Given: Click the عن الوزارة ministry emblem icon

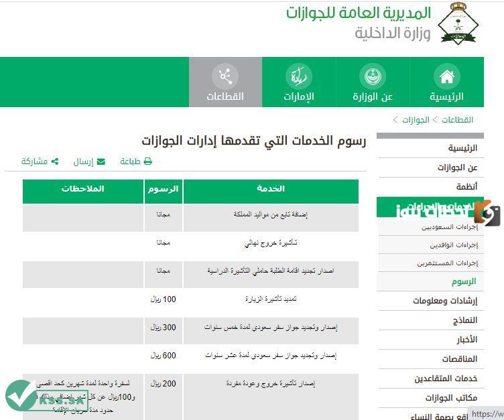Looking at the screenshot, I should click(373, 76).
